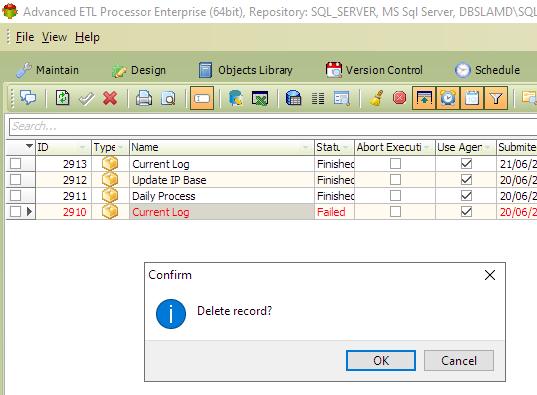The image size is (537, 395).
Task: Click the refresh document icon in toolbar
Action: point(62,98)
